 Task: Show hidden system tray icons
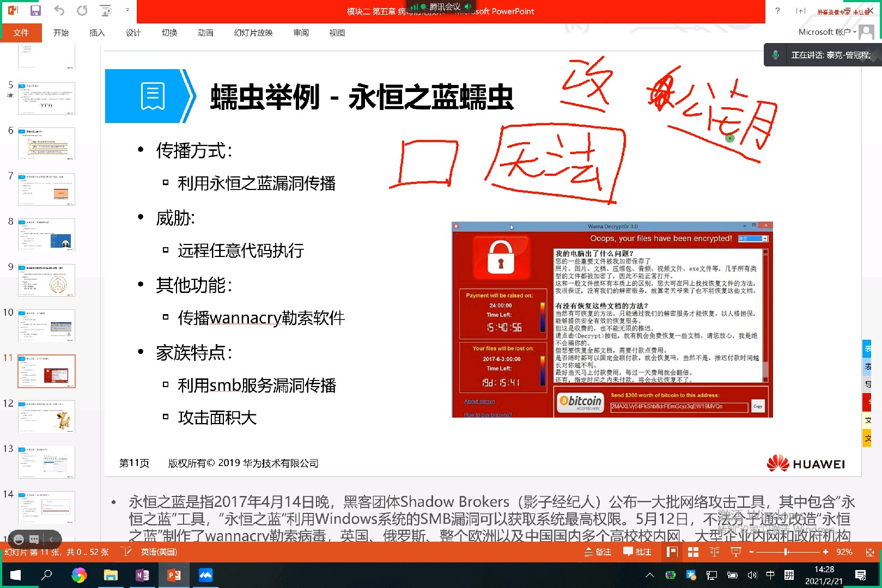(x=649, y=575)
